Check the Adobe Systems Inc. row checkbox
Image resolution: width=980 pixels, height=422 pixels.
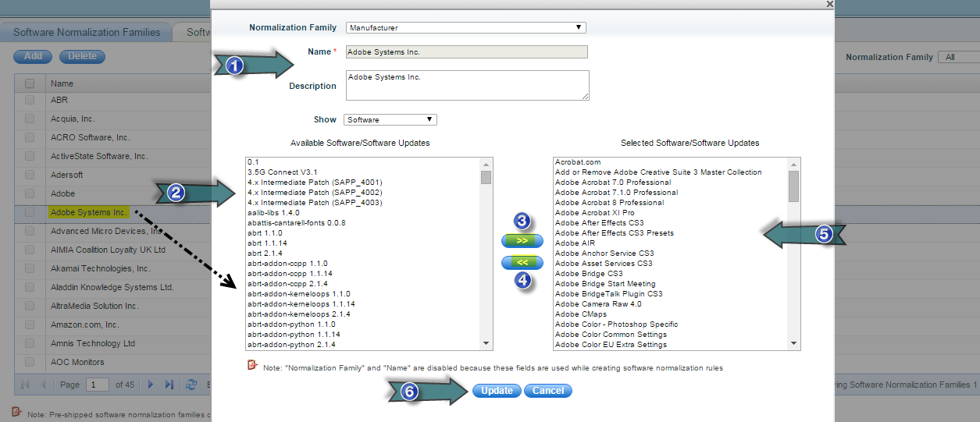point(30,212)
